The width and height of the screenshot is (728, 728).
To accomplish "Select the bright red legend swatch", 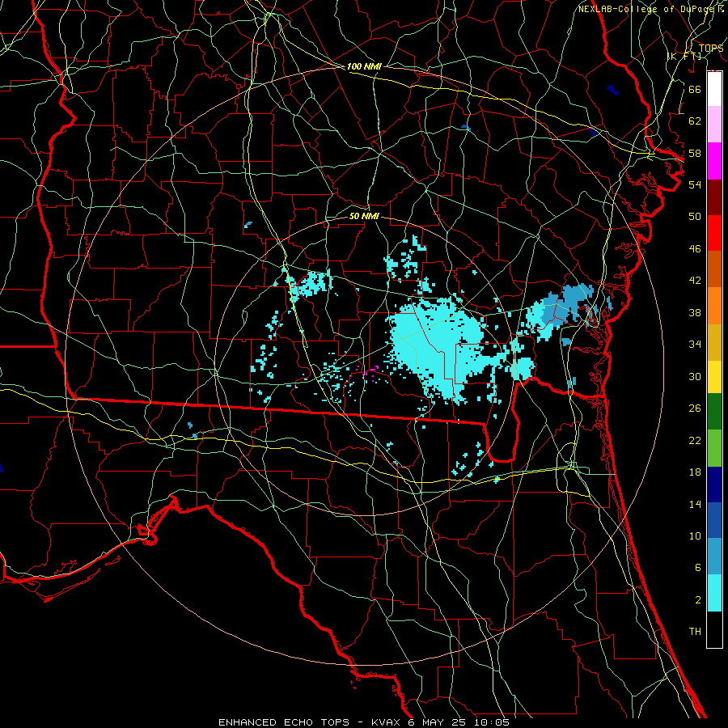I will pyautogui.click(x=714, y=233).
